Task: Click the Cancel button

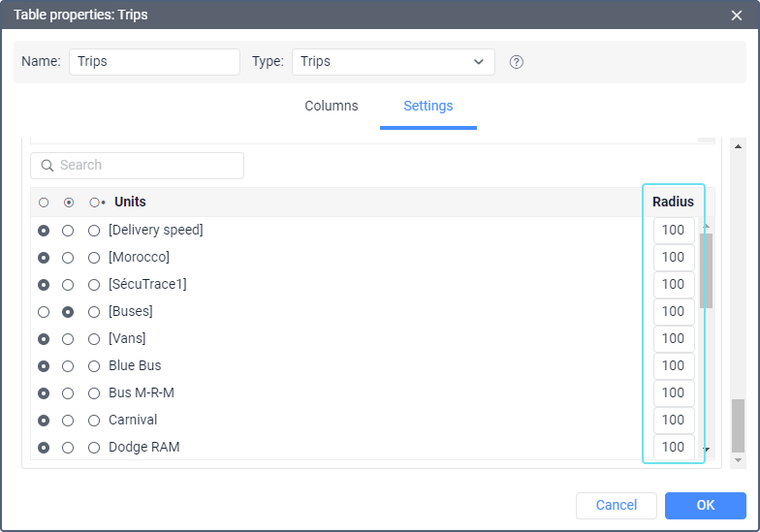Action: click(617, 506)
